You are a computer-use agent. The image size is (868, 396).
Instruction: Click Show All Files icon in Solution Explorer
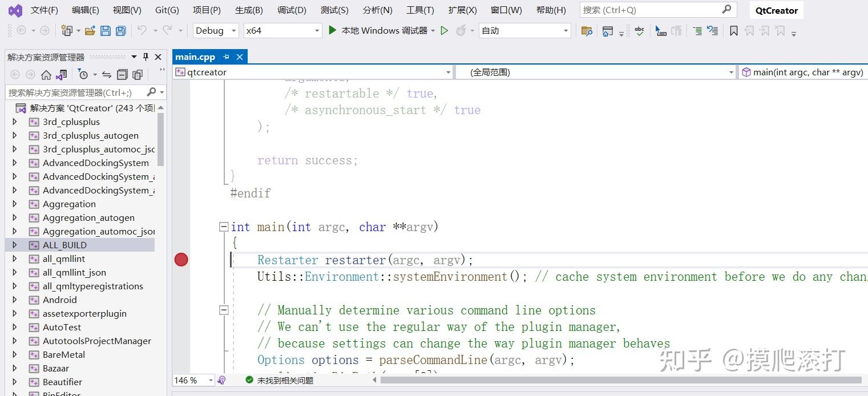pos(138,75)
